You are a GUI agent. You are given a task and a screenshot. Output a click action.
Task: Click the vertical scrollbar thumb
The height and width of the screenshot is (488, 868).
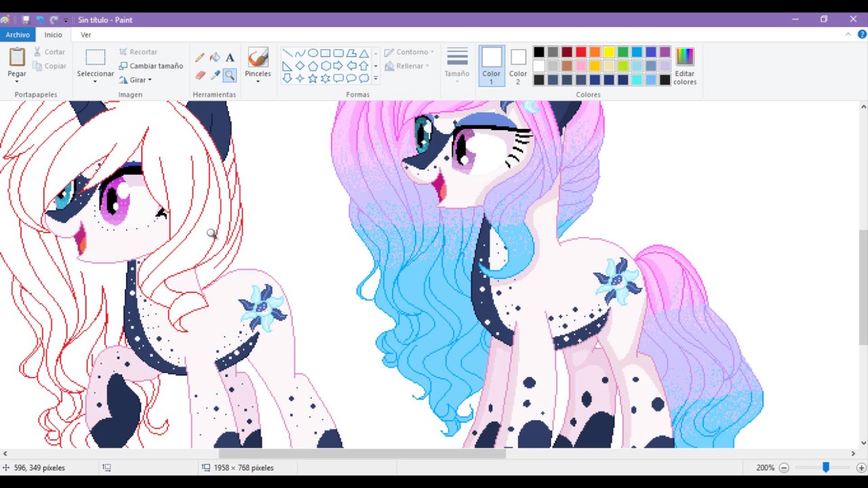(863, 287)
